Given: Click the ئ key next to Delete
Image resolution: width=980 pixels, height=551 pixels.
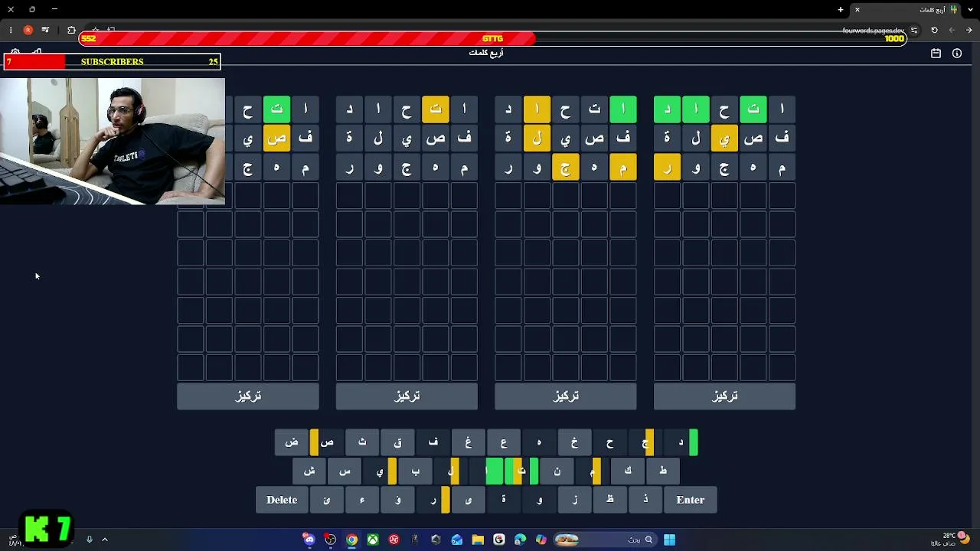Looking at the screenshot, I should pyautogui.click(x=327, y=500).
